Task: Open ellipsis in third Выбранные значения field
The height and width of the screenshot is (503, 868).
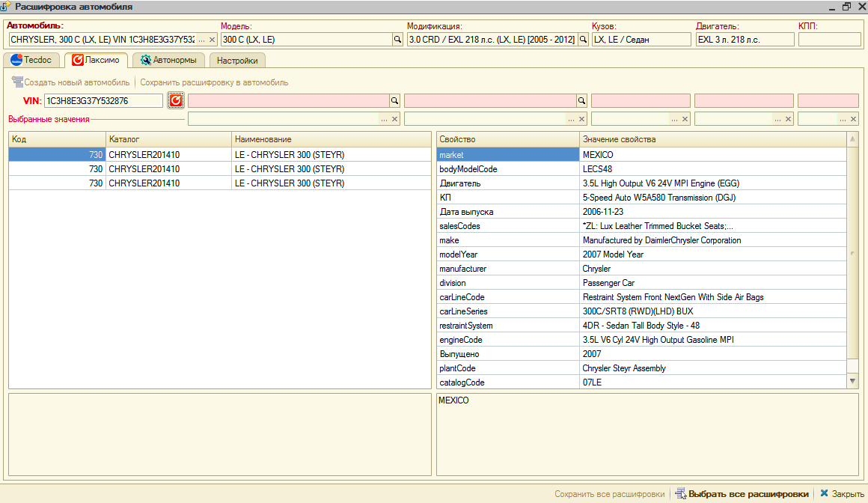Action: click(674, 119)
